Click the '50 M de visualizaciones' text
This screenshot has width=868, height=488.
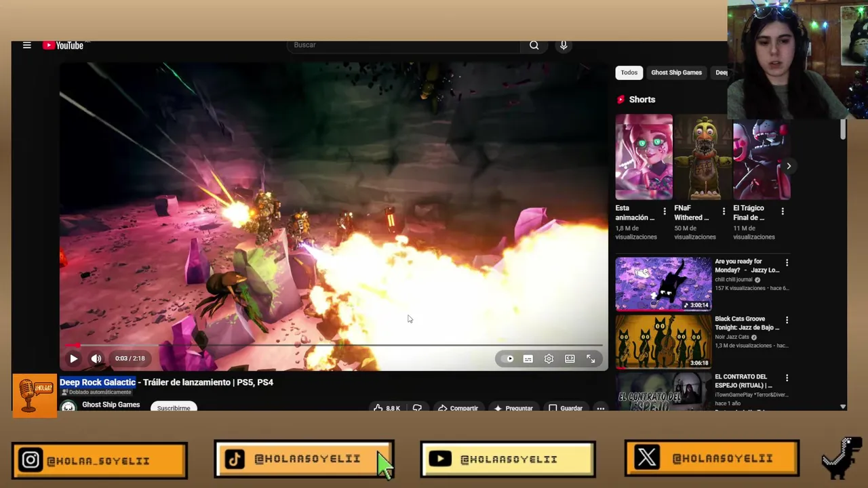(x=695, y=232)
